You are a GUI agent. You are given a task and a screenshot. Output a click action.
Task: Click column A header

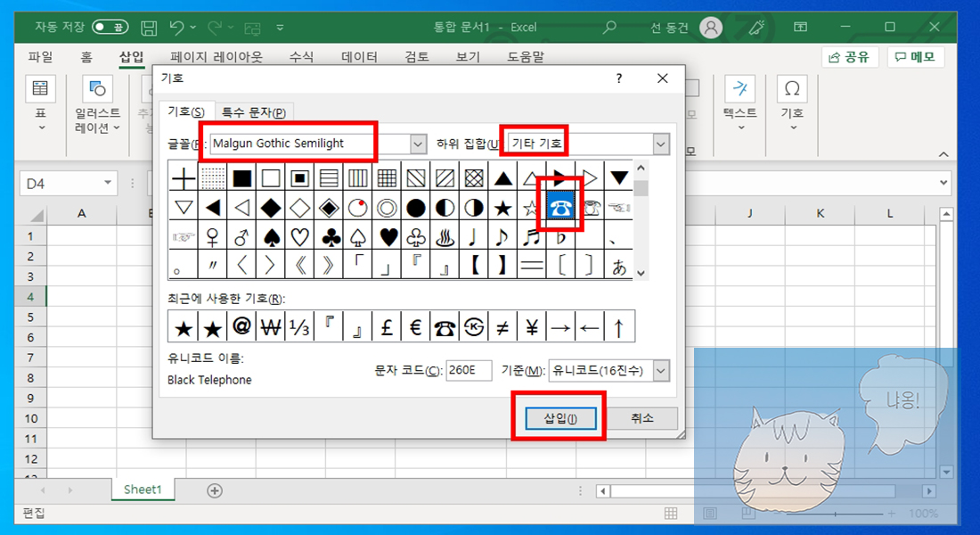(81, 213)
